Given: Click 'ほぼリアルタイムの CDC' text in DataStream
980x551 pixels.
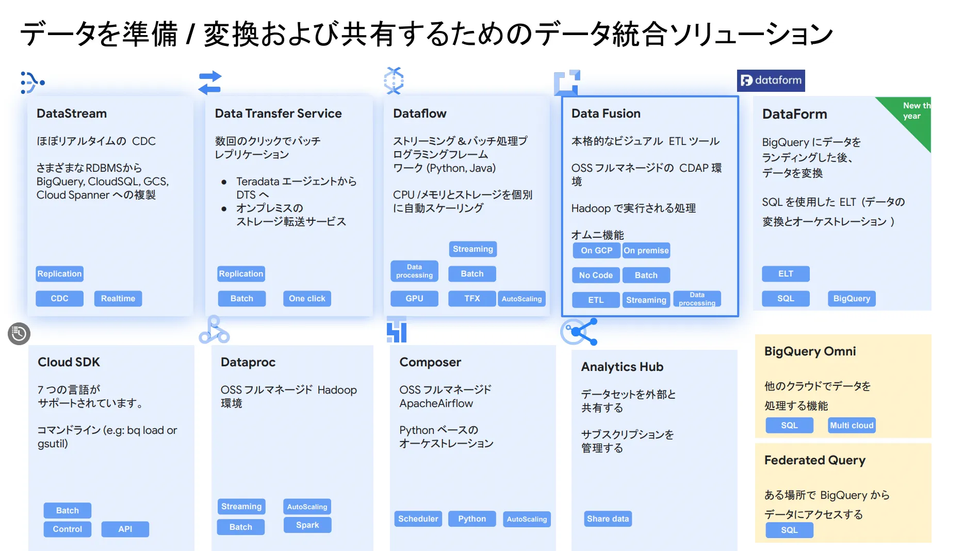Looking at the screenshot, I should (96, 141).
